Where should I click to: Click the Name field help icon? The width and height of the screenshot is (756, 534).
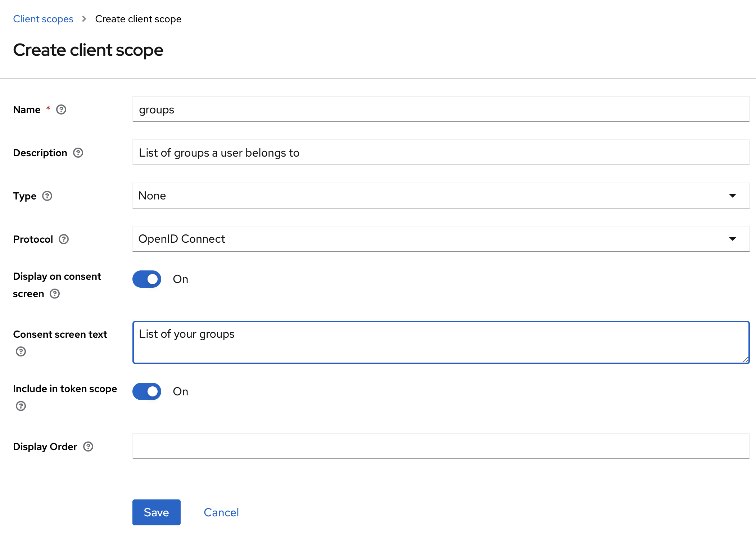[62, 109]
